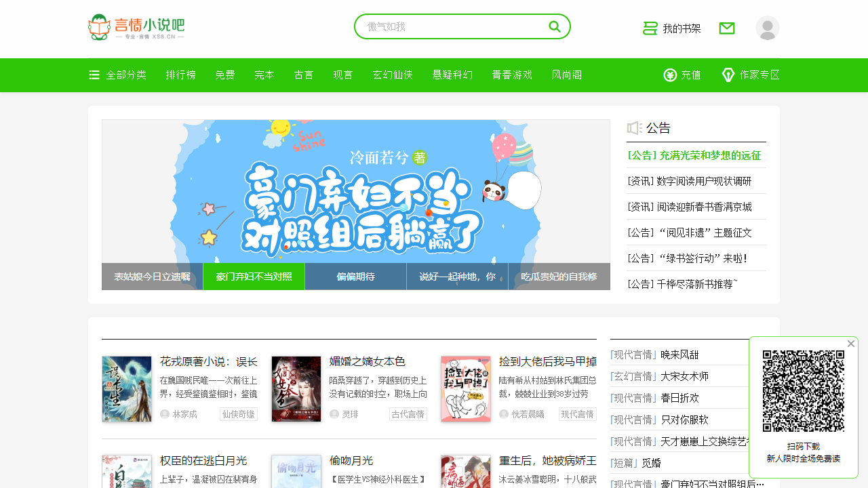Click author avatar next to 灵排

(334, 414)
